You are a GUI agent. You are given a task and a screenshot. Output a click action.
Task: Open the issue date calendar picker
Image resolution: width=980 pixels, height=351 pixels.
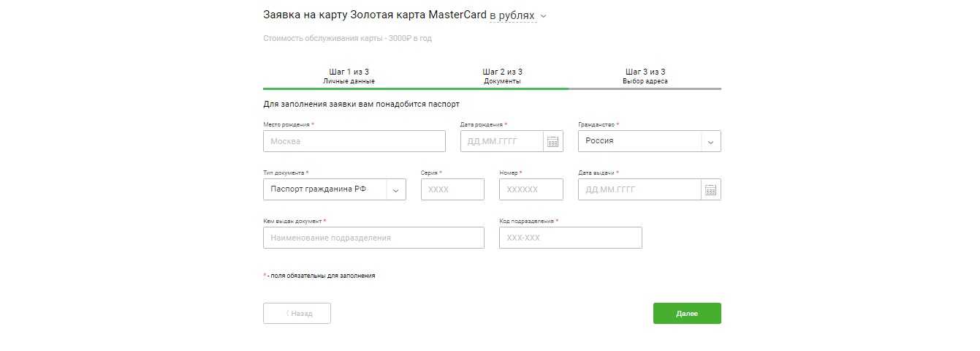coord(710,190)
